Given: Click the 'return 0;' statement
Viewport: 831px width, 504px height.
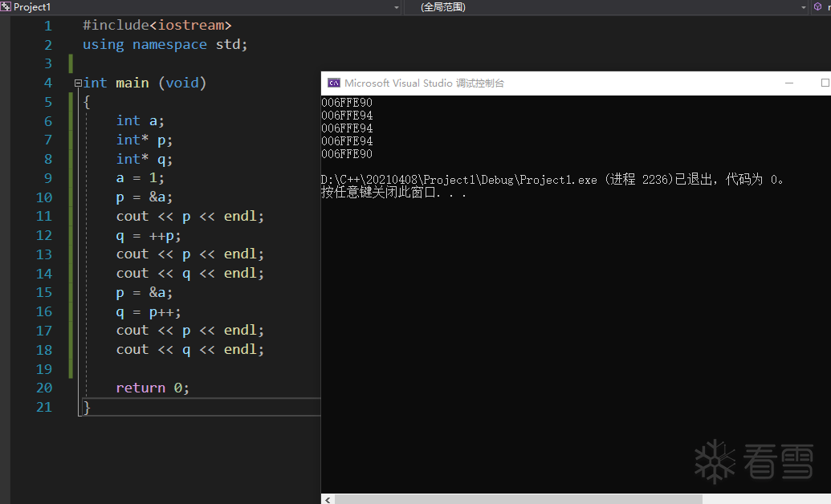Looking at the screenshot, I should tap(153, 388).
